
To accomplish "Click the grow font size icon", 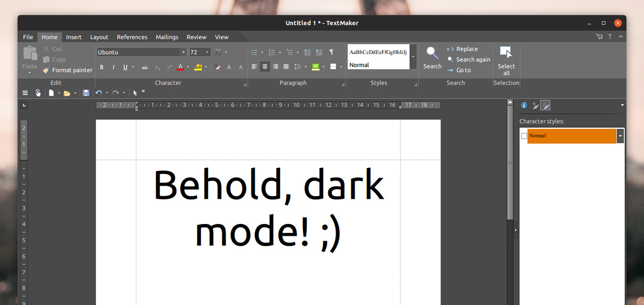I will pos(229,67).
